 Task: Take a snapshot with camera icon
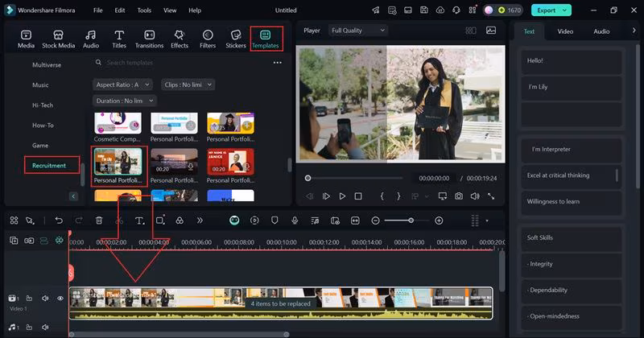pos(459,196)
